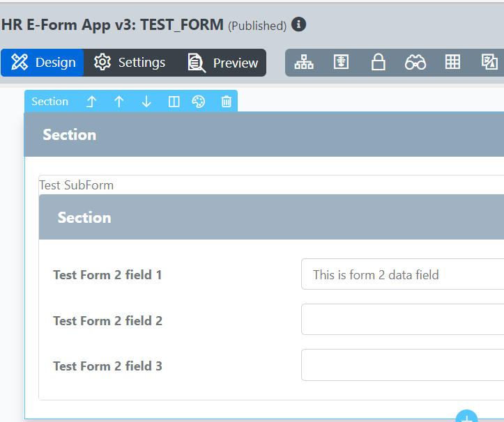Click the blue plus add button
Screen dimensions: 504x422
466,417
